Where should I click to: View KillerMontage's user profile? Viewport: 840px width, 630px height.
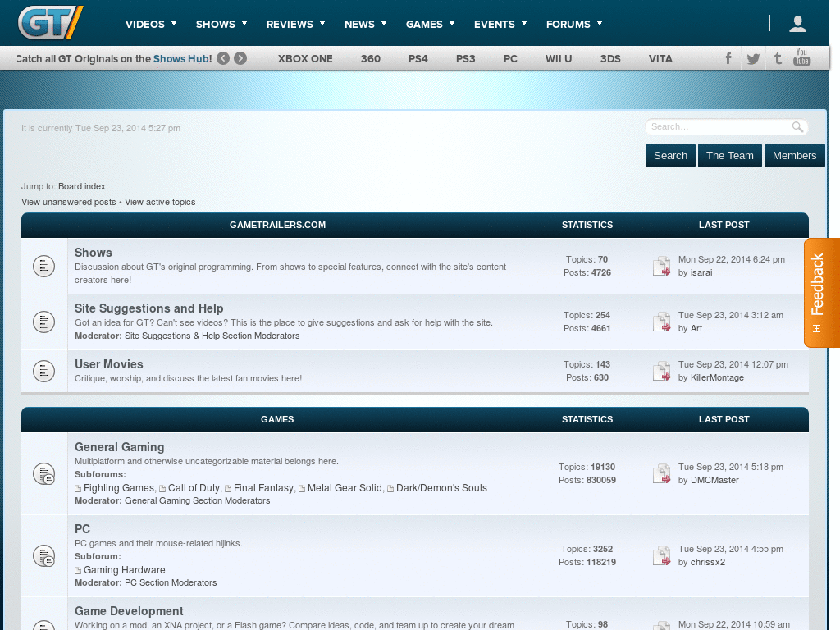717,377
